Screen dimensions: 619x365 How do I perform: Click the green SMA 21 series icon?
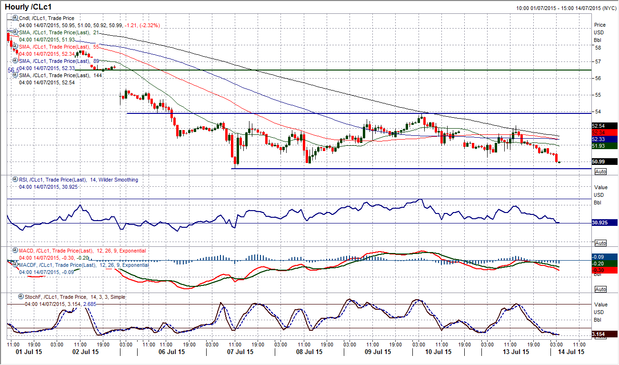point(15,32)
